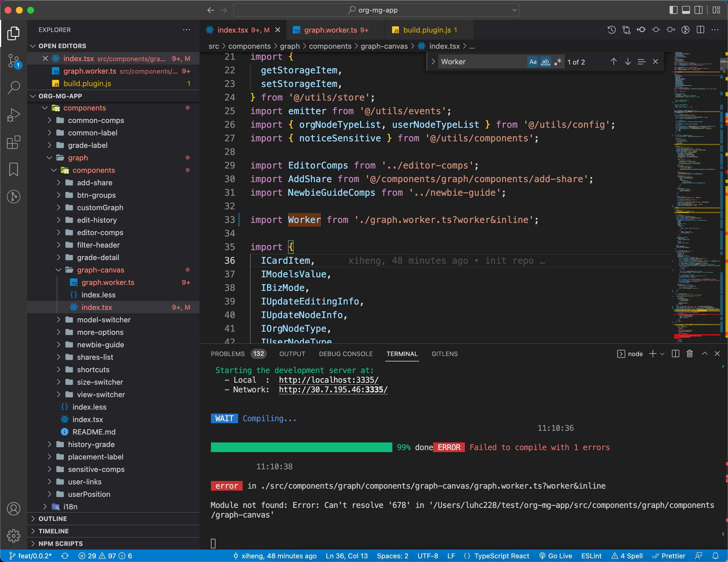Expand the find widget replace chevron
Viewport: 728px width, 562px height.
[433, 62]
